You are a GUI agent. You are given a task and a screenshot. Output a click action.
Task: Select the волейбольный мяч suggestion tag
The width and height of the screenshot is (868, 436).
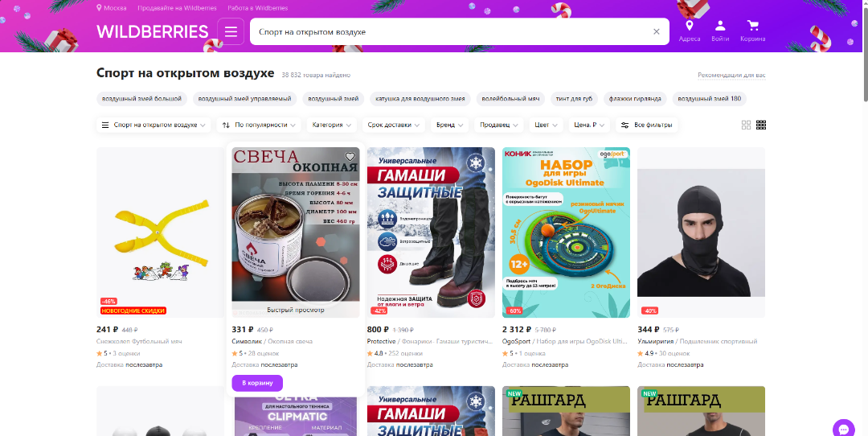(510, 99)
